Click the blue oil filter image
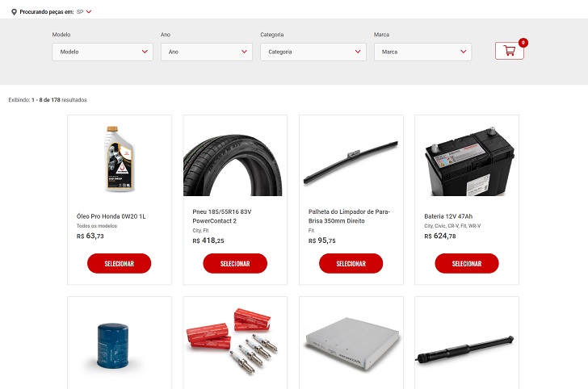Image resolution: width=588 pixels, height=389 pixels. (x=113, y=345)
